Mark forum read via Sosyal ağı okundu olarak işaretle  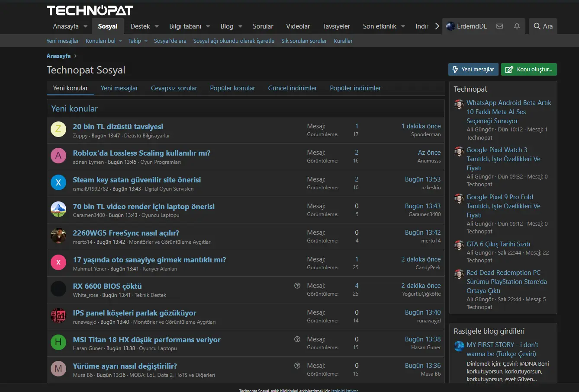coord(234,41)
